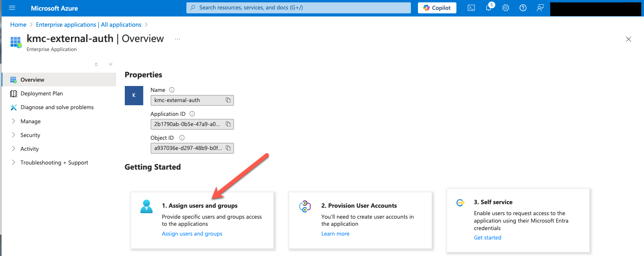Click the self service icon on card 3
644x256 pixels.
(460, 203)
